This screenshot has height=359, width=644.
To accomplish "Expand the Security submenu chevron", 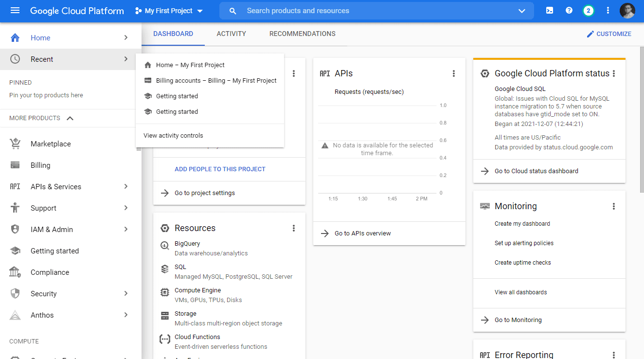I will (126, 293).
